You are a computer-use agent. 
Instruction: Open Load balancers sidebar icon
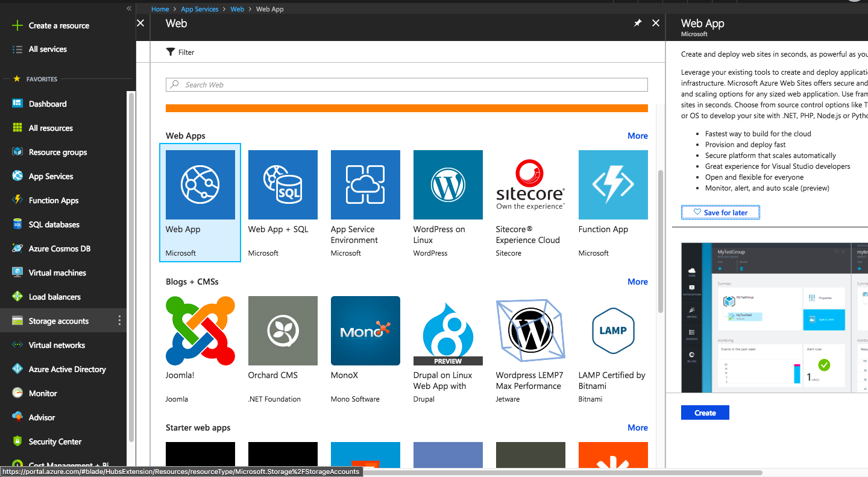pos(17,297)
